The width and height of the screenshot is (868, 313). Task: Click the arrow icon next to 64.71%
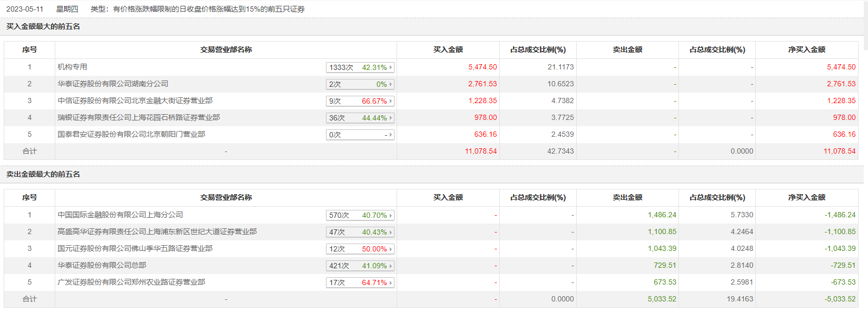coord(391,283)
